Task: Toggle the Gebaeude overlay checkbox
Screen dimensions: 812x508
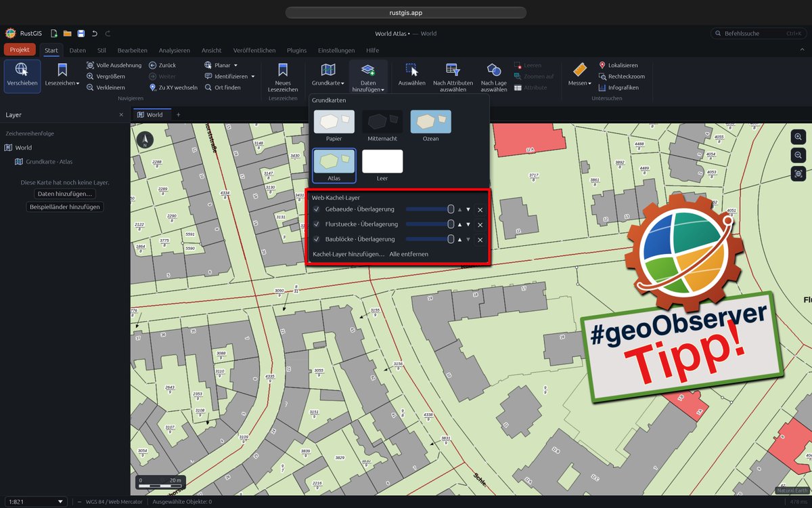Action: pyautogui.click(x=316, y=209)
